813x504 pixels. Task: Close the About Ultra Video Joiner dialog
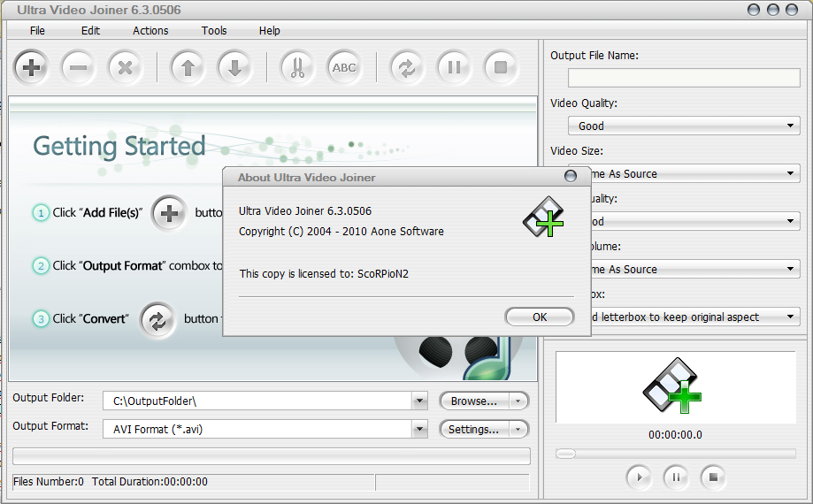pyautogui.click(x=571, y=176)
